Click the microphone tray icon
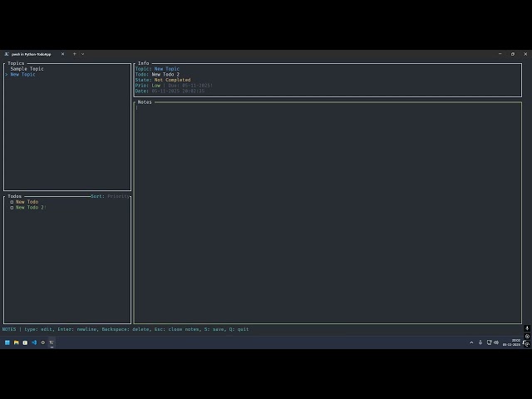Screen dimensions: 532x399 (480, 342)
